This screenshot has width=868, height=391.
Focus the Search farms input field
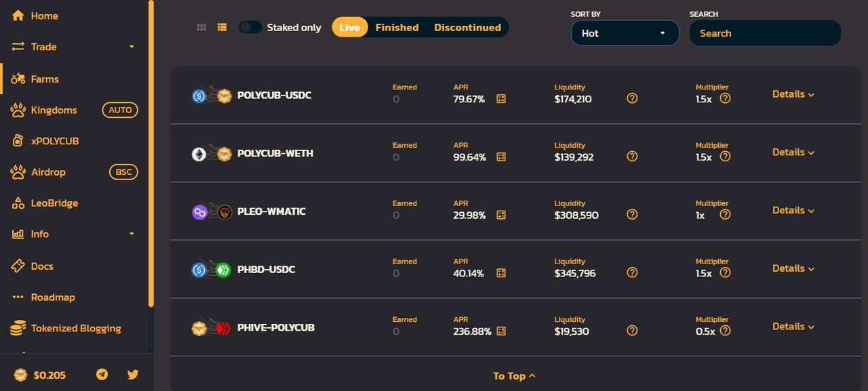coord(765,33)
